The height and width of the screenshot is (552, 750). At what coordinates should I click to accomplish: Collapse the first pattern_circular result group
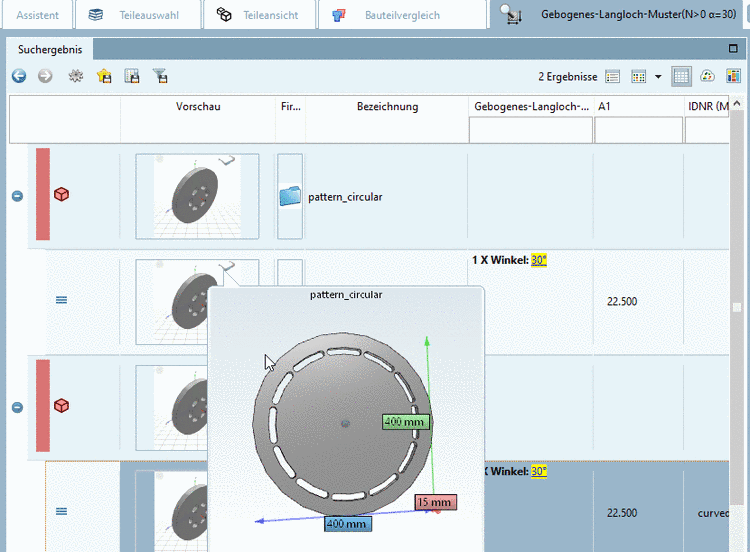(x=17, y=196)
